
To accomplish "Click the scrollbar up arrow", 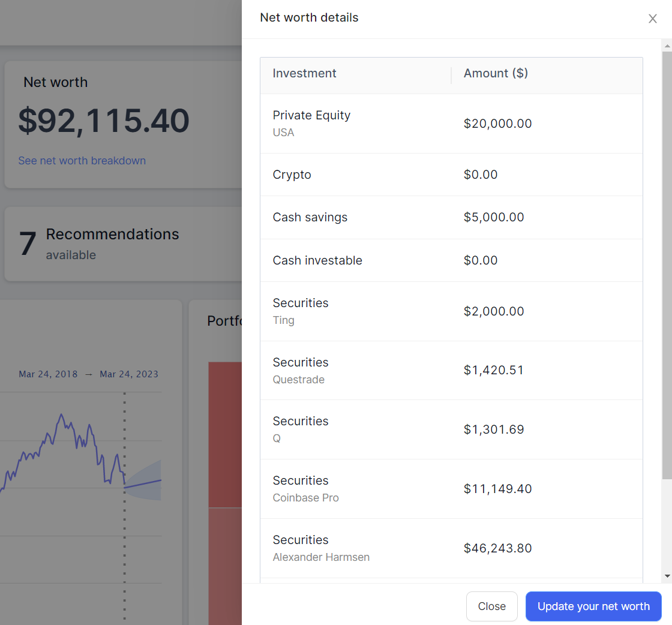I will (667, 46).
